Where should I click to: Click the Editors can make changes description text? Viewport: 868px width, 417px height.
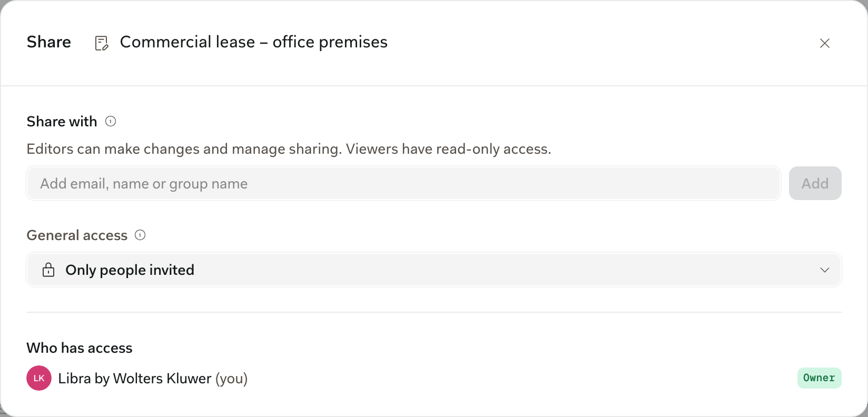click(x=289, y=149)
